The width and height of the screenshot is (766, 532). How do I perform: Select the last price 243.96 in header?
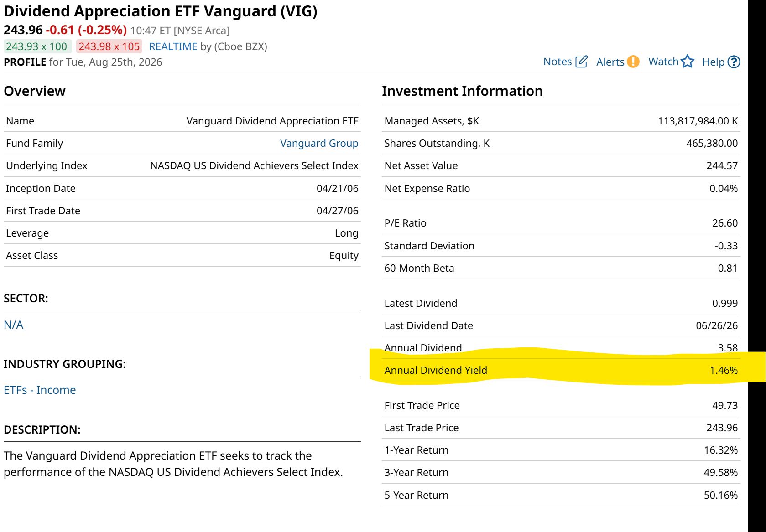23,30
